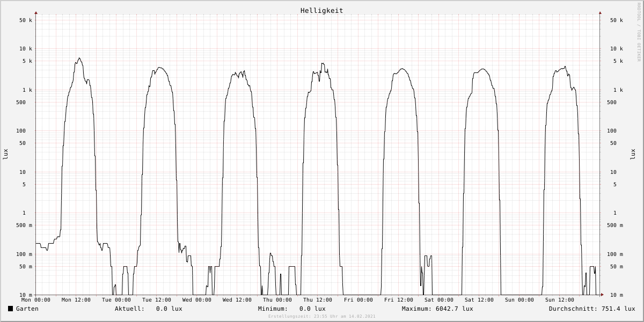Viewport: 644px width, 322px height.
Task: Select the 'Sun 12:00' time axis label
Action: click(x=560, y=300)
